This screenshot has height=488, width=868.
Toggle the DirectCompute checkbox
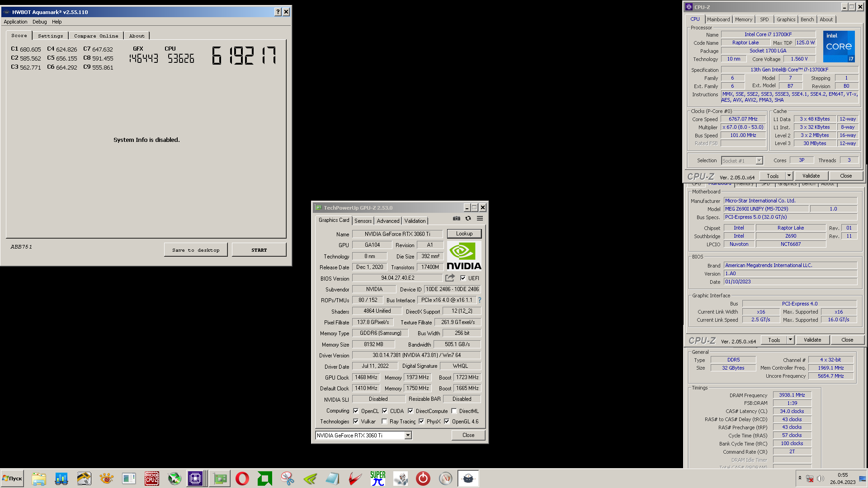(x=410, y=411)
